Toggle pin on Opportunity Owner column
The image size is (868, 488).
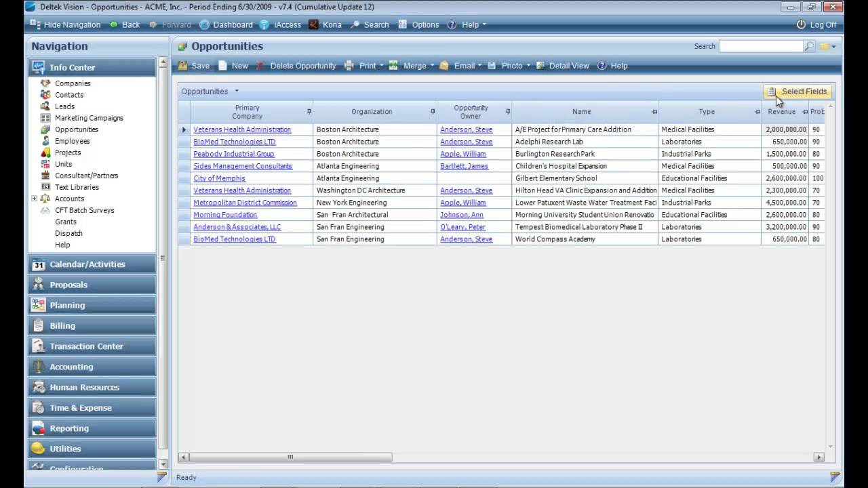coord(507,111)
